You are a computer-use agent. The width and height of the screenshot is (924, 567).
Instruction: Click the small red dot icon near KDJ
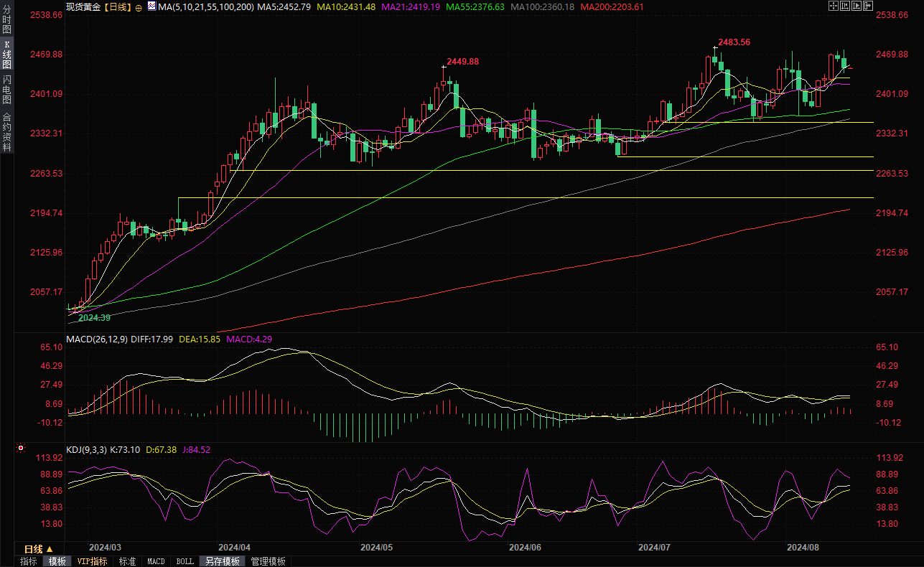pyautogui.click(x=21, y=449)
